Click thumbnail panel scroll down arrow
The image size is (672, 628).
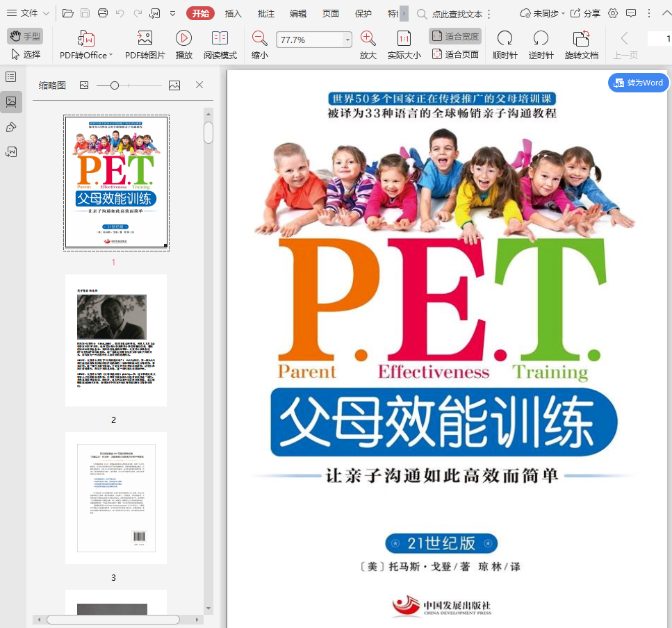pos(208,609)
